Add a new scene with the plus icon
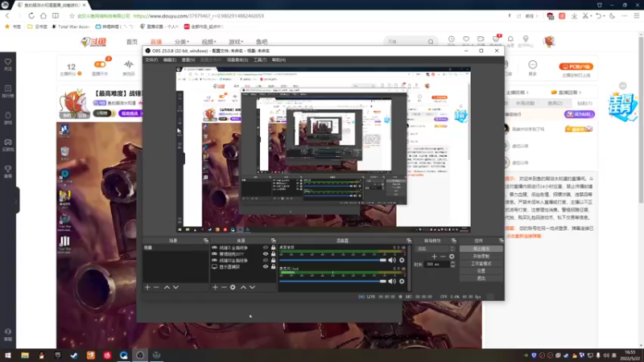The height and width of the screenshot is (362, 644). pos(147,287)
